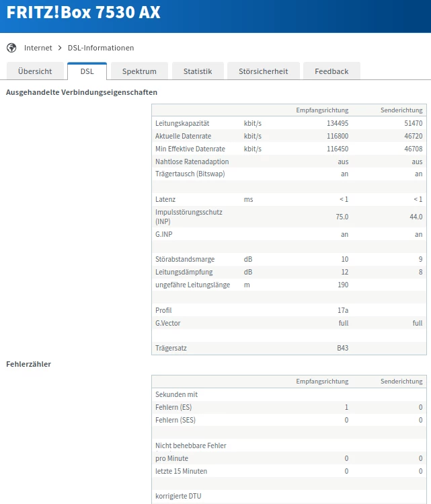Click the korrigierte DTU label
The image size is (431, 504).
[x=178, y=496]
